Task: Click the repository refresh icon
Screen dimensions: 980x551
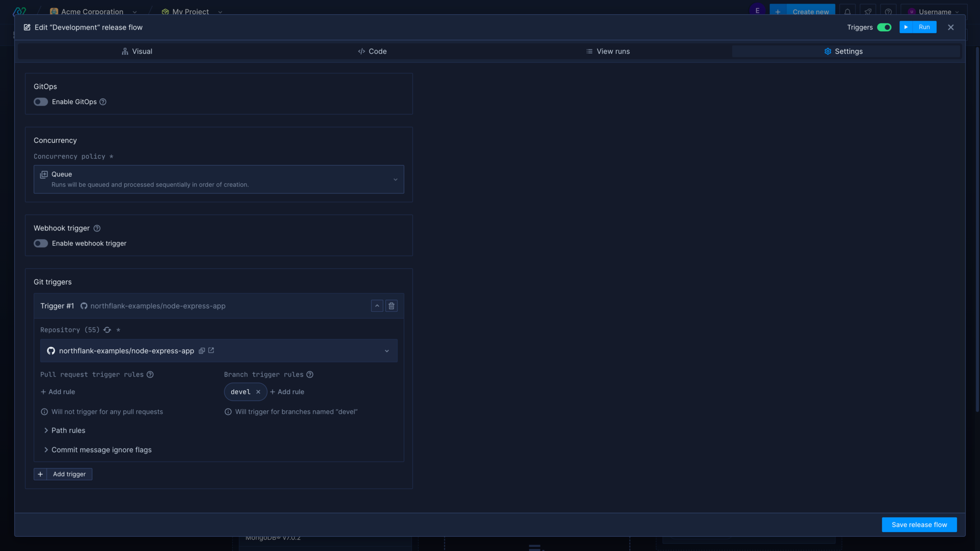Action: (x=107, y=330)
